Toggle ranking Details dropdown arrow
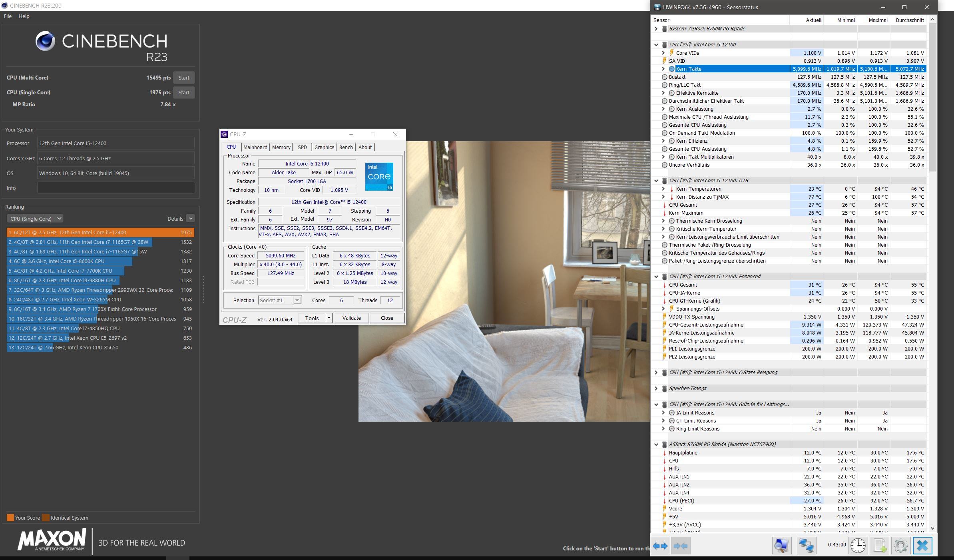The width and height of the screenshot is (954, 560). pos(191,219)
